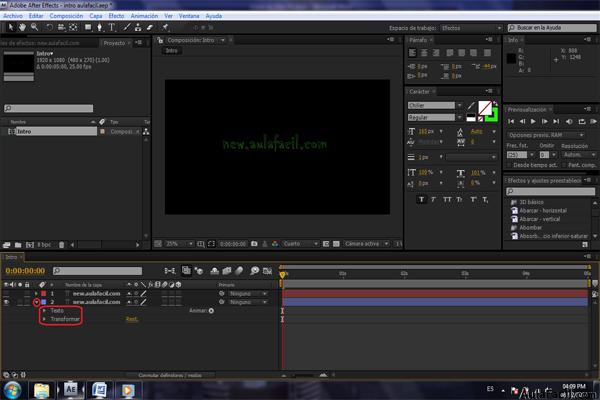Select the Eraser tool
Image resolution: width=600 pixels, height=400 pixels.
tap(150, 27)
